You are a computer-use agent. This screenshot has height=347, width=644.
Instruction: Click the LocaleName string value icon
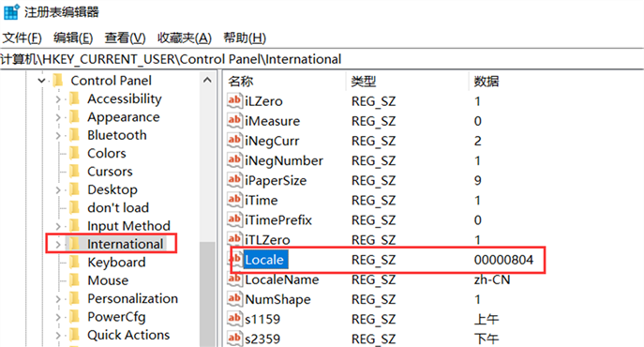(x=234, y=279)
